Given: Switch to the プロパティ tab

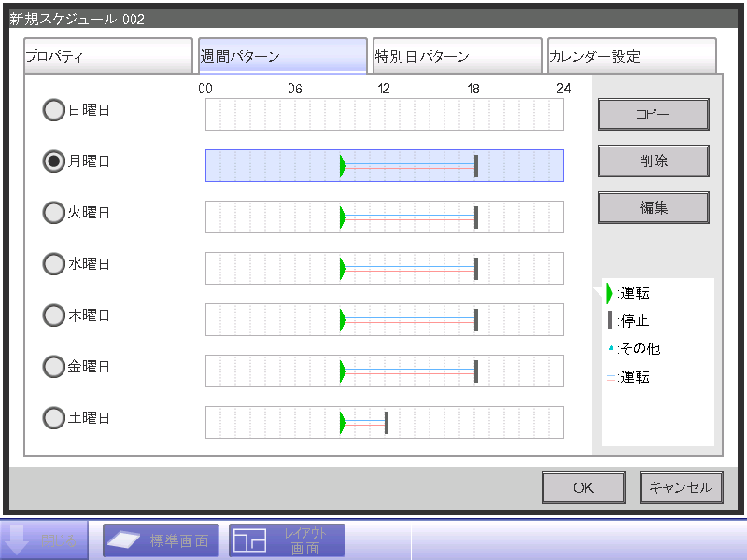Looking at the screenshot, I should click(x=107, y=56).
